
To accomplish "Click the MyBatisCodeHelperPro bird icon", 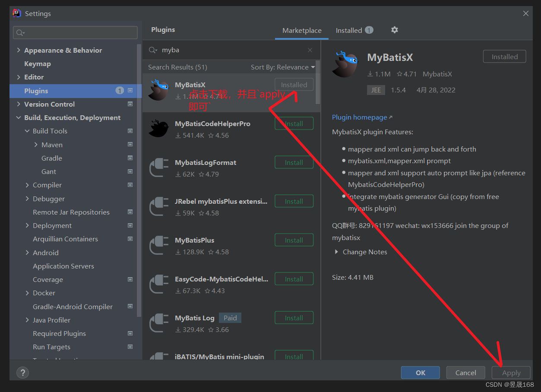I will tap(158, 128).
